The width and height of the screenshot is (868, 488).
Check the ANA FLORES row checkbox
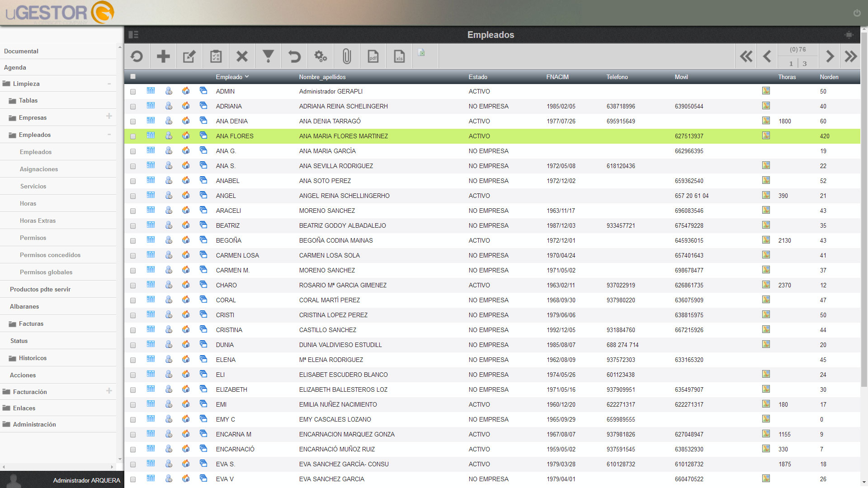click(133, 136)
